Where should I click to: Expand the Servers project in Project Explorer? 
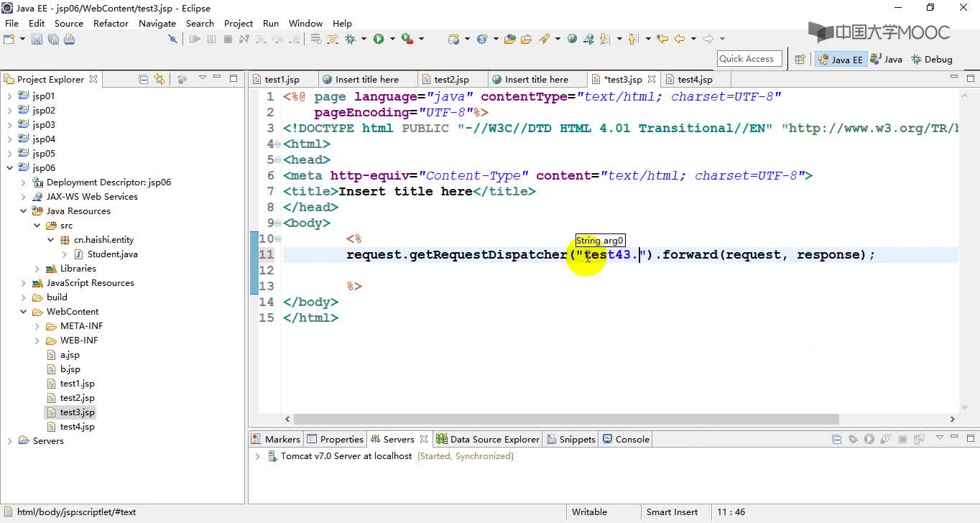[x=9, y=441]
